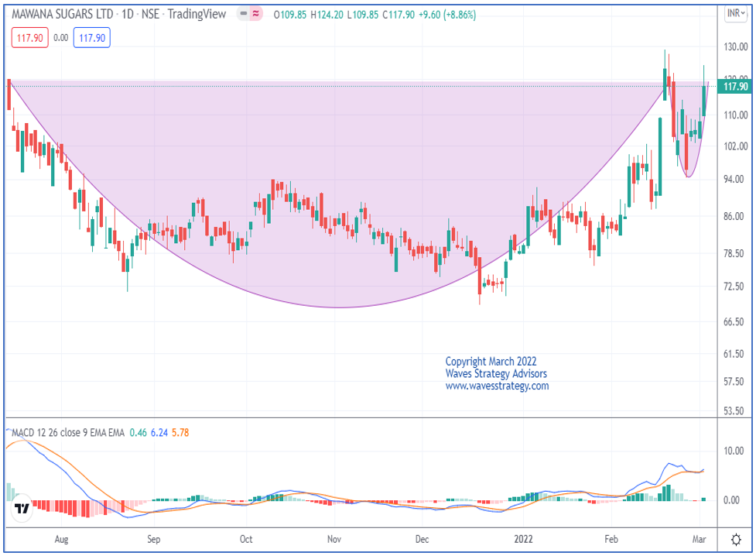Open the INR currency dropdown

point(736,13)
